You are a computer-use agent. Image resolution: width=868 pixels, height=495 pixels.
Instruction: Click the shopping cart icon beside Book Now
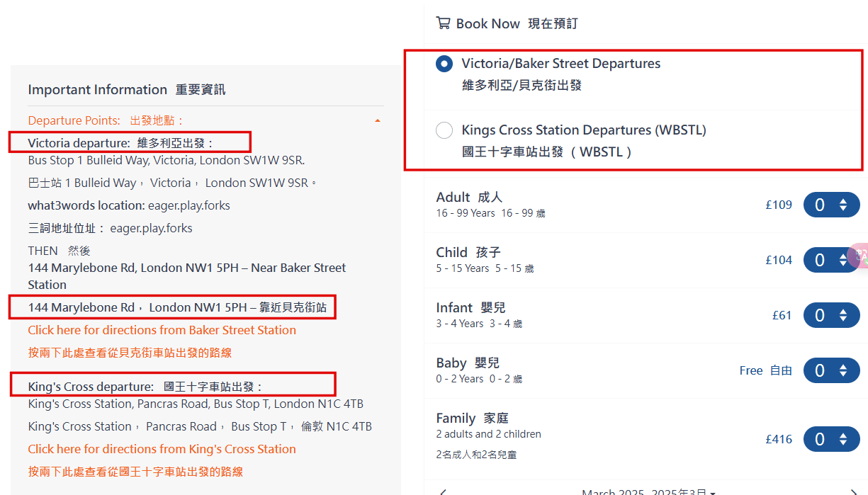[443, 23]
